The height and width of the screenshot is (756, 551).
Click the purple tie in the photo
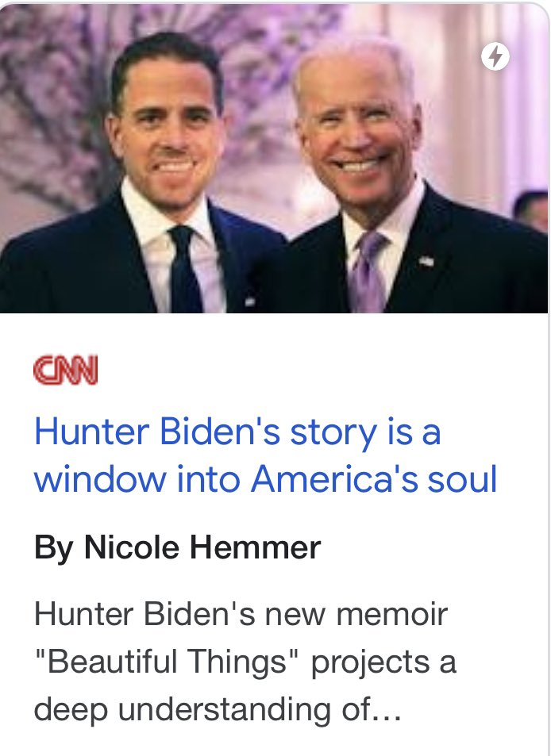[368, 272]
